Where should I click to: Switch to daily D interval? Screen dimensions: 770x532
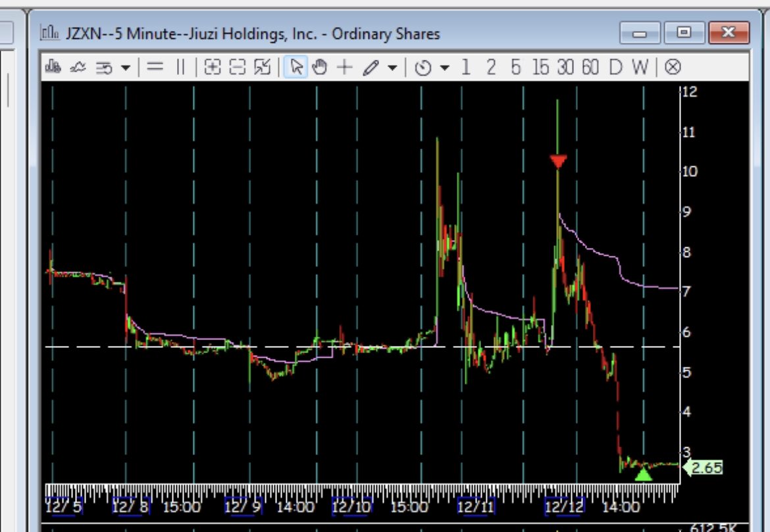615,66
